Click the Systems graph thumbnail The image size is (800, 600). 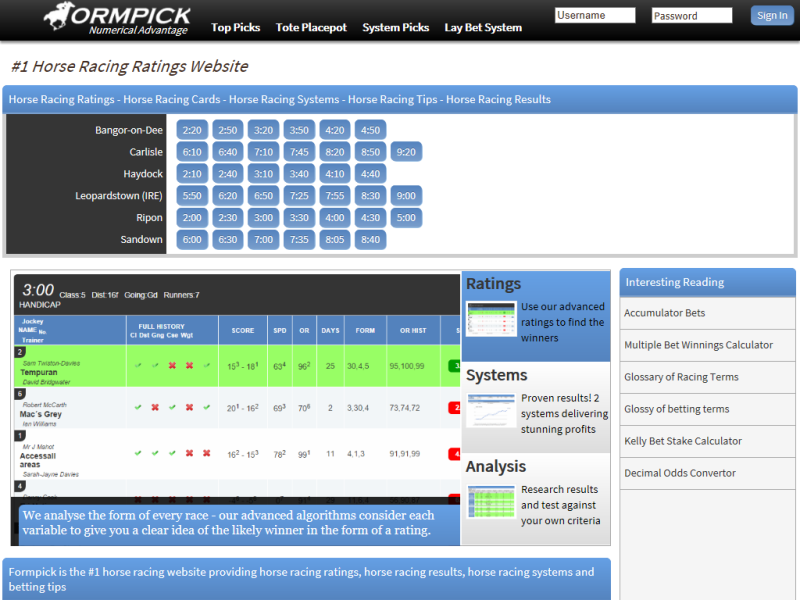point(491,410)
